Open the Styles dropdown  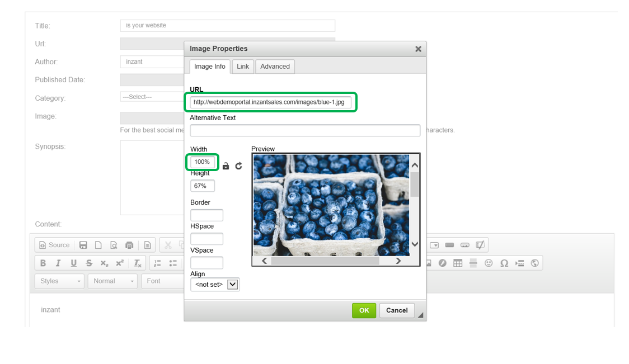pos(60,281)
